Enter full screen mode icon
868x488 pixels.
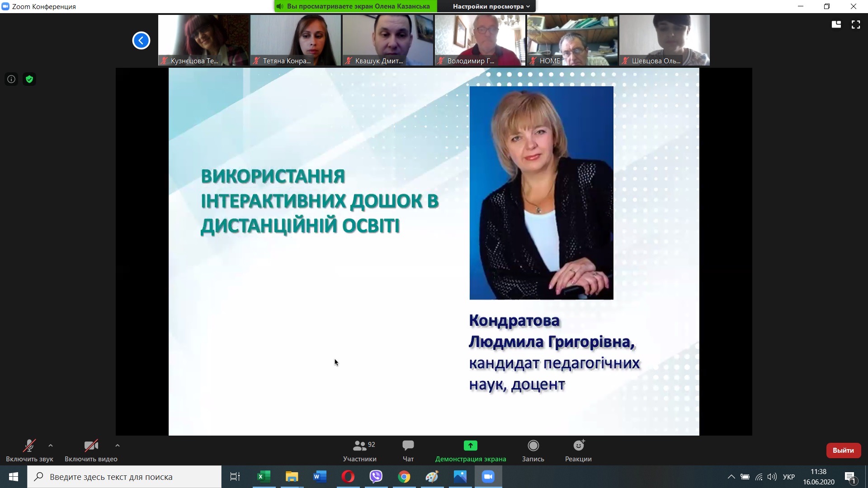pyautogui.click(x=856, y=25)
